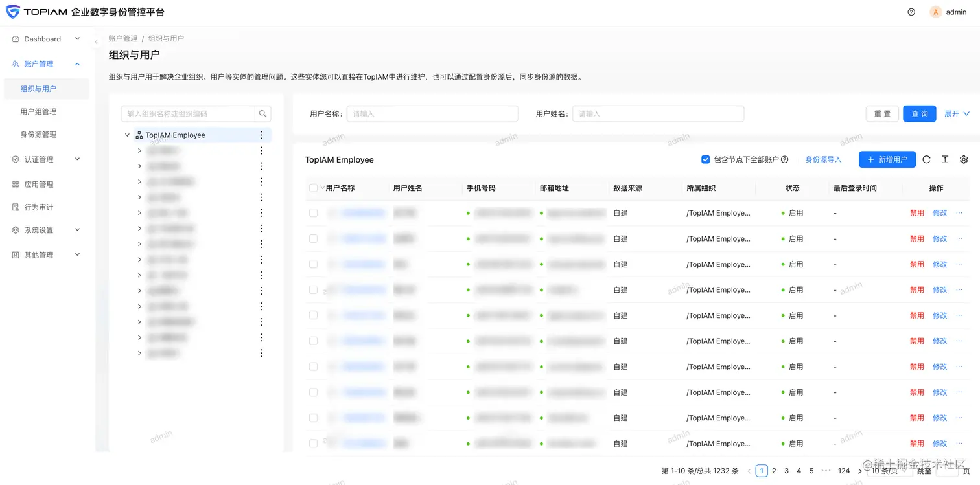Refresh the TopIAM Employee user table
Screen dimensions: 980x485
click(x=926, y=159)
